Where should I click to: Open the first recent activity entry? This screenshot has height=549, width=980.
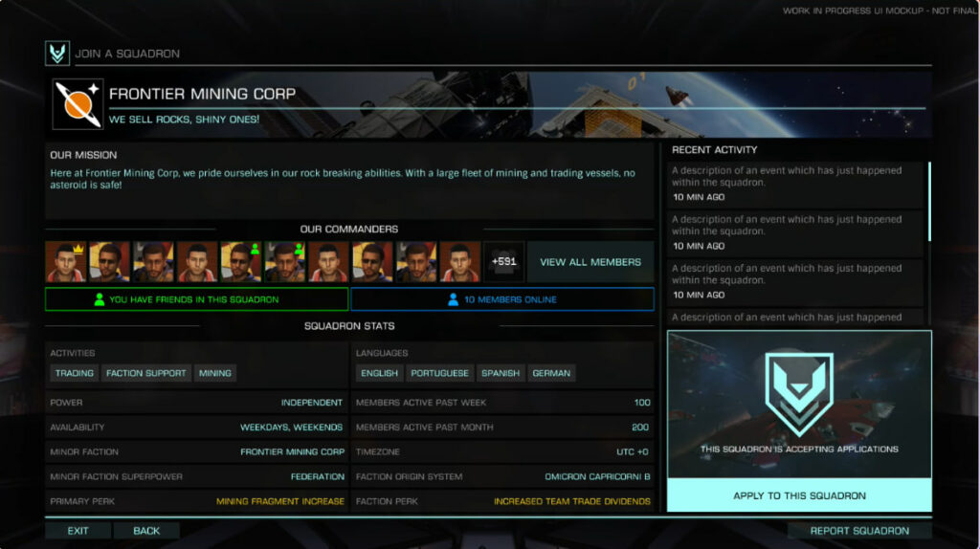click(x=795, y=184)
